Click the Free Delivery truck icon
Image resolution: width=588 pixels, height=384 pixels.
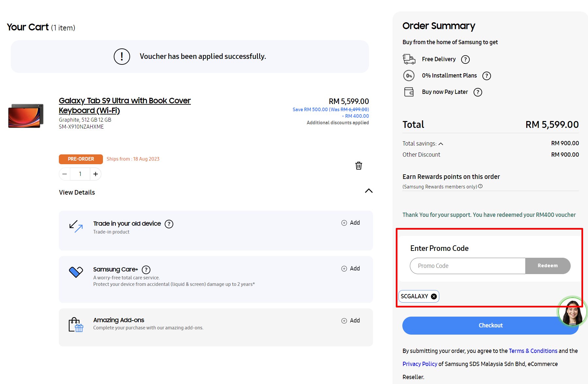click(409, 59)
